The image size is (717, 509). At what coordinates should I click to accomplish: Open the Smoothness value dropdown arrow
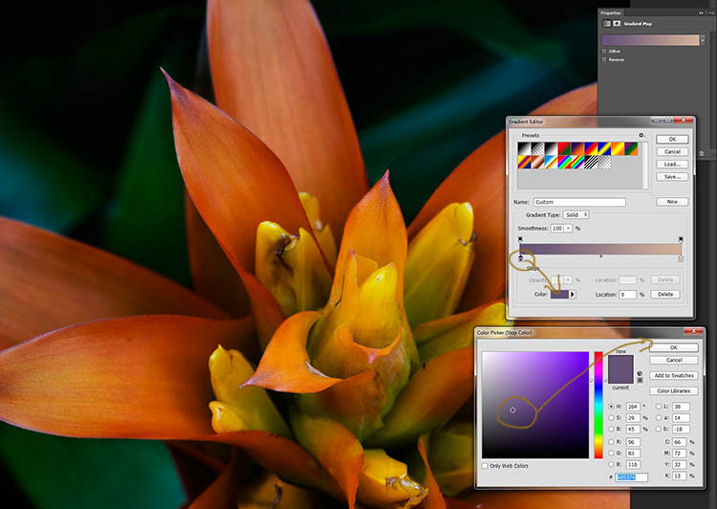point(570,228)
